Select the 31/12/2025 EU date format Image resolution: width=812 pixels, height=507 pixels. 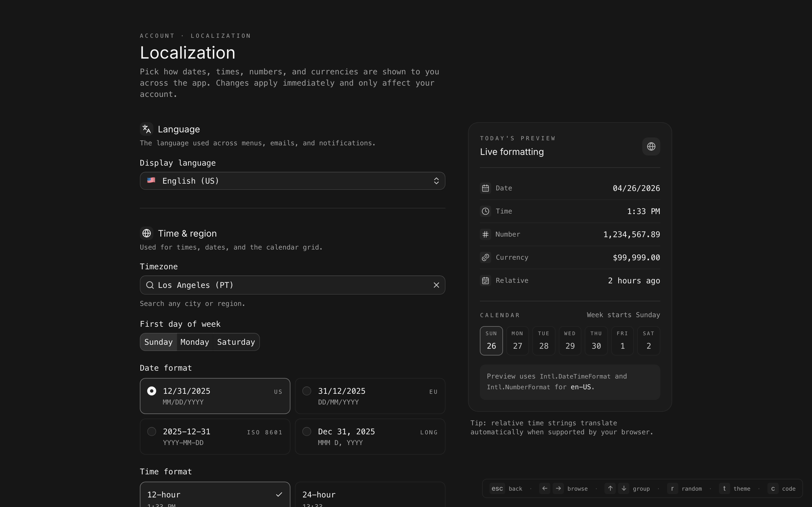370,396
